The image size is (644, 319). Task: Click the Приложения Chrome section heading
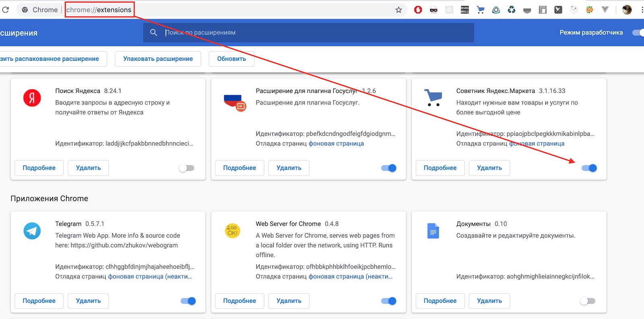(x=49, y=199)
